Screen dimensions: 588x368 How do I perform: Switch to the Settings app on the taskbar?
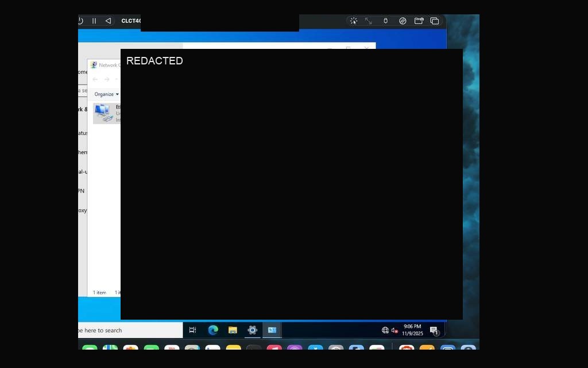(253, 330)
